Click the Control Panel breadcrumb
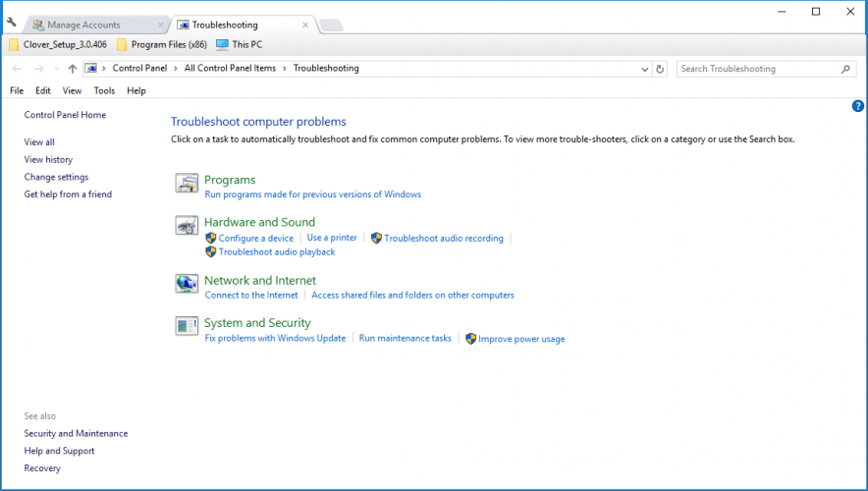 click(139, 68)
